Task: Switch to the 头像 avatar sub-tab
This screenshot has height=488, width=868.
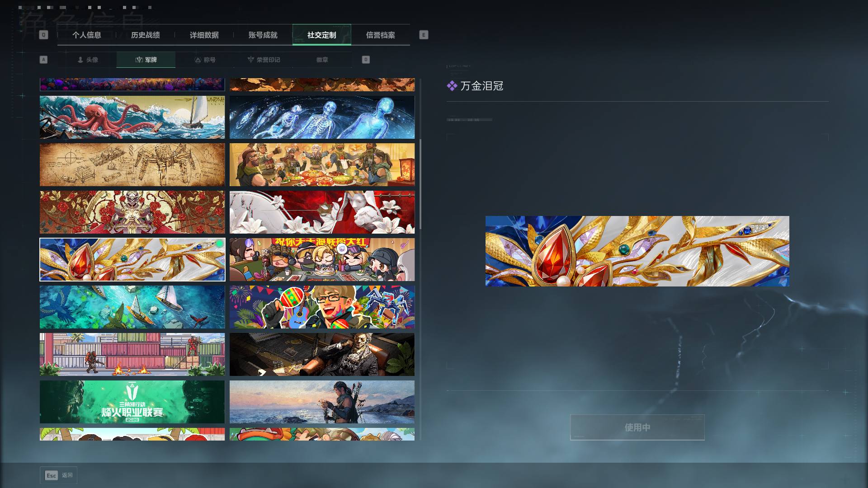Action: 87,60
